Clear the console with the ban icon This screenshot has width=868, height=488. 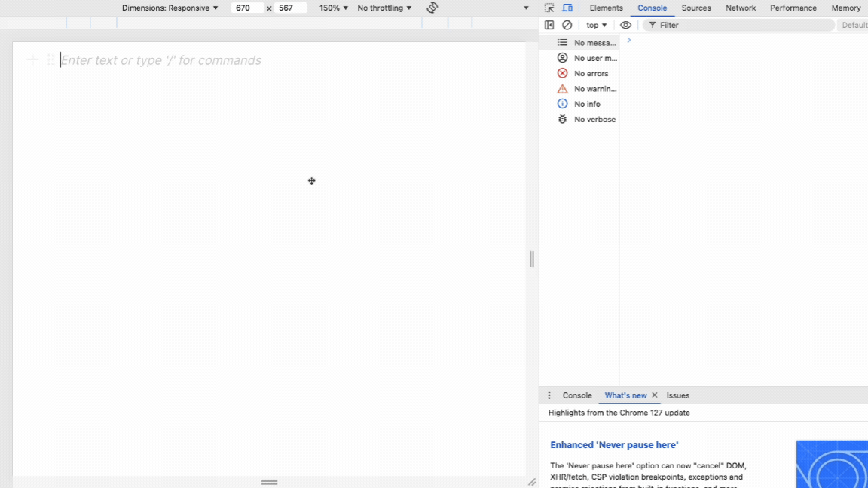(x=567, y=25)
